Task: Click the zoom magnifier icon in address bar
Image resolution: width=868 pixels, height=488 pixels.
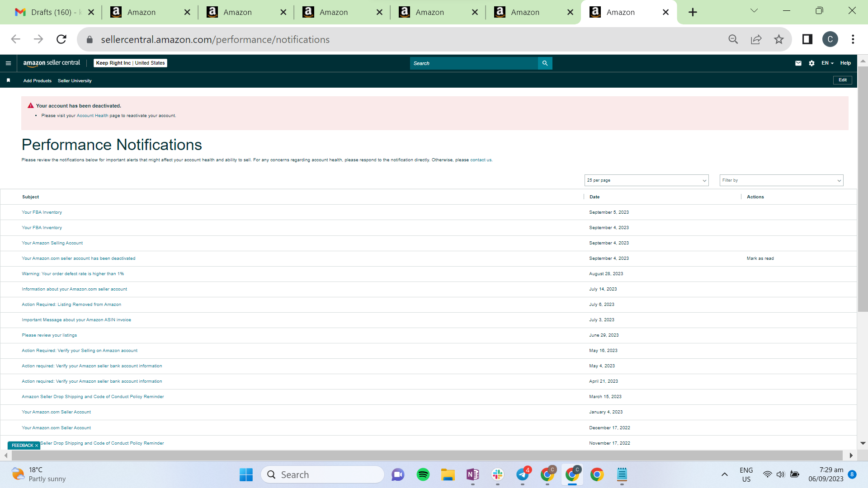Action: pyautogui.click(x=733, y=39)
